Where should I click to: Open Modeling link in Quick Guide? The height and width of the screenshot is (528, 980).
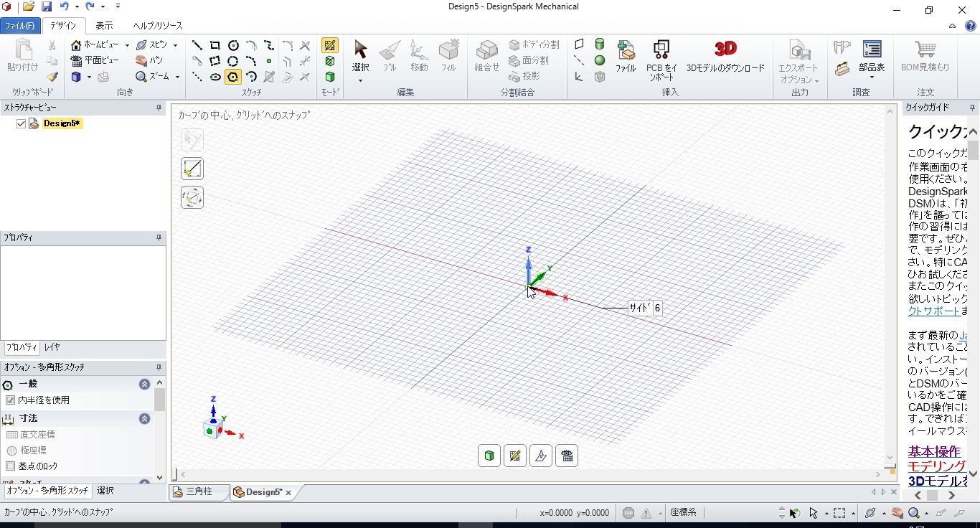pos(937,466)
